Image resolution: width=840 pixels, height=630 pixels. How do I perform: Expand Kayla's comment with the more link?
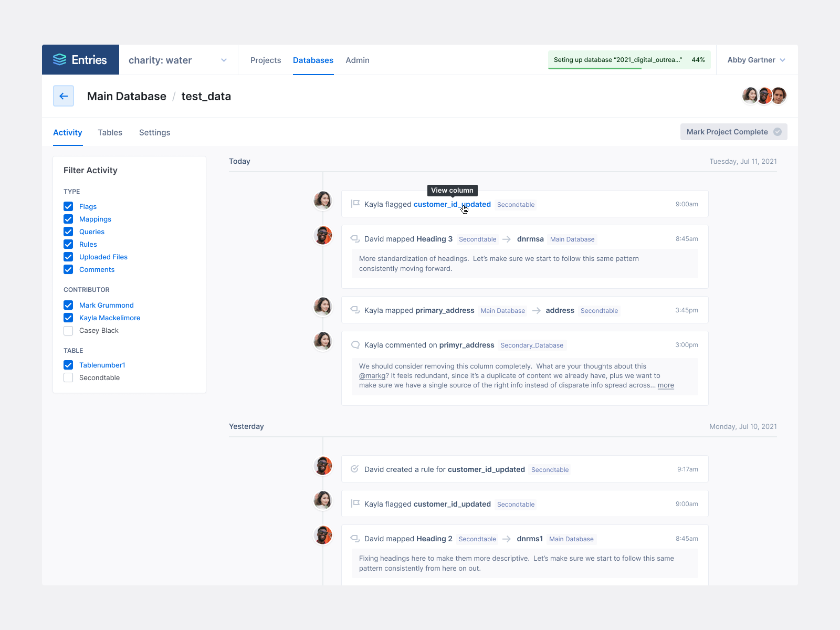click(x=665, y=385)
